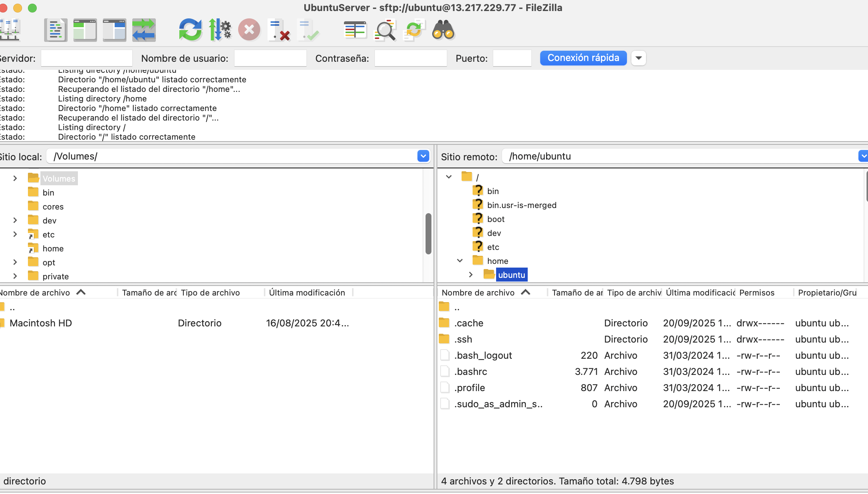The height and width of the screenshot is (494, 868).
Task: Toggle processing of the transfer queue
Action: point(220,30)
